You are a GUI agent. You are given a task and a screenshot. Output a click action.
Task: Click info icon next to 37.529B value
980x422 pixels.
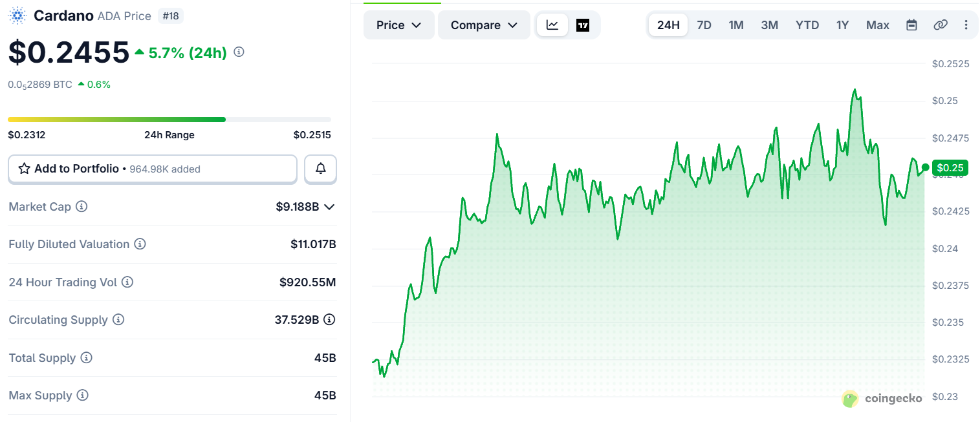point(329,319)
